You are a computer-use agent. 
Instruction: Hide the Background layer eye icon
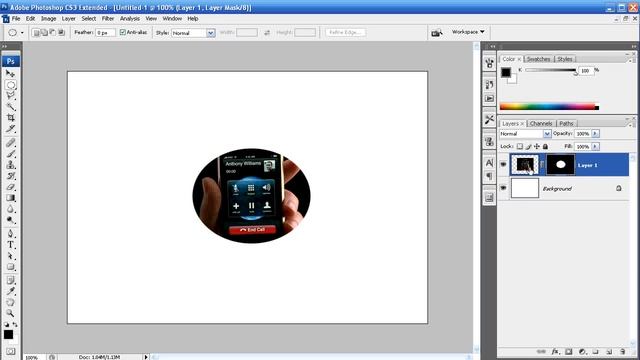(x=503, y=188)
